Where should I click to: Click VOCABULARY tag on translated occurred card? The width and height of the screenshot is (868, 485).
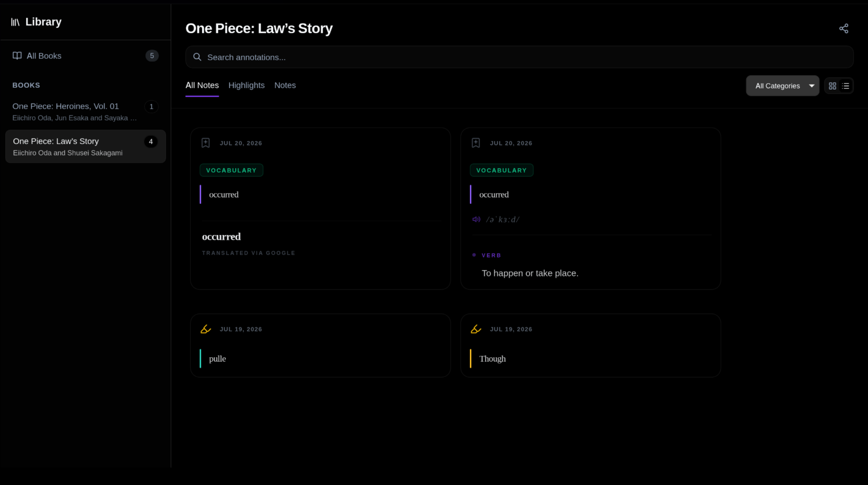[231, 170]
